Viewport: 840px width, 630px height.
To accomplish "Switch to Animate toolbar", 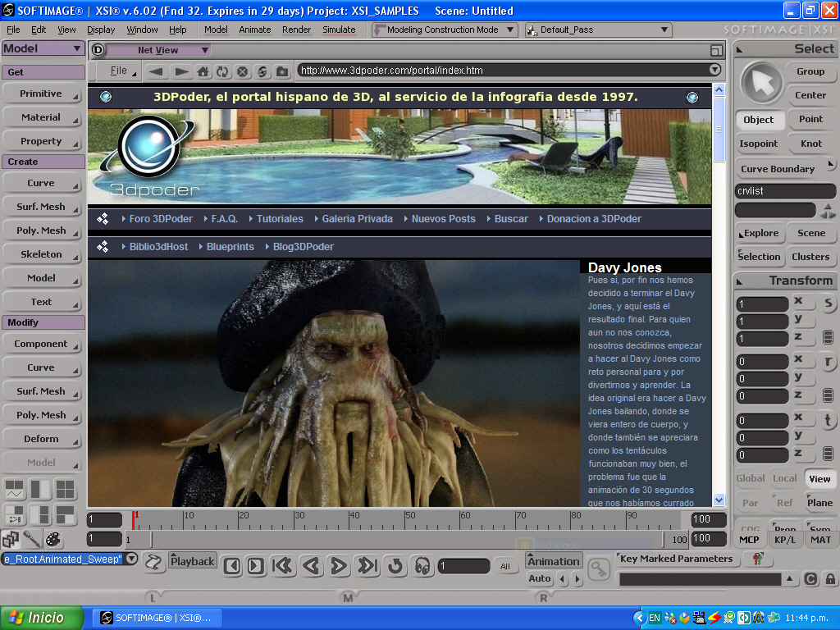I will click(254, 30).
